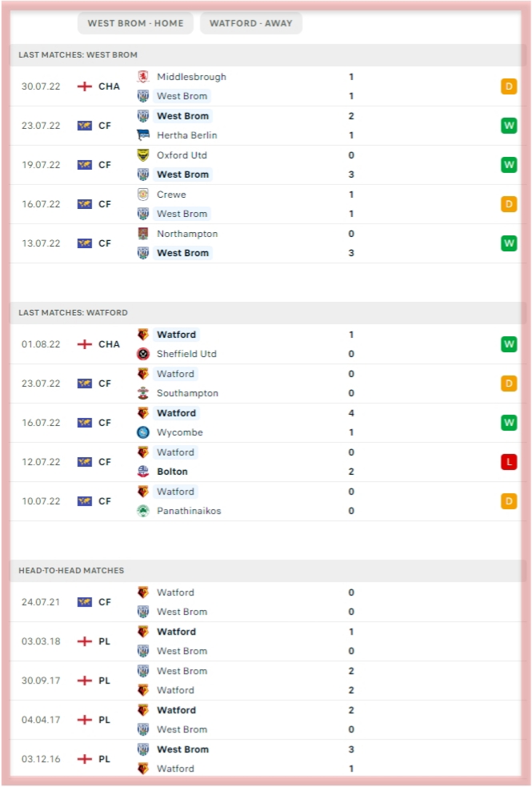Click the Southampton club crest icon
Screen dimensions: 532x787
point(143,393)
